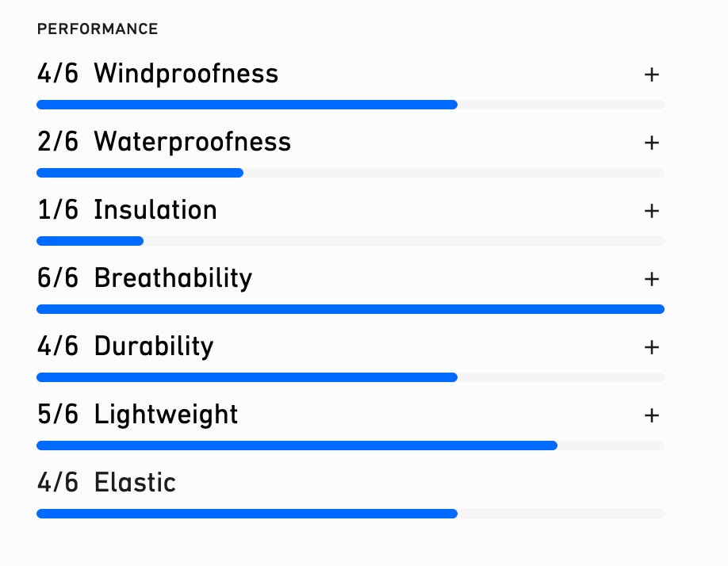Viewport: 728px width, 566px height.
Task: Select the Insulation rating label
Action: click(x=127, y=211)
